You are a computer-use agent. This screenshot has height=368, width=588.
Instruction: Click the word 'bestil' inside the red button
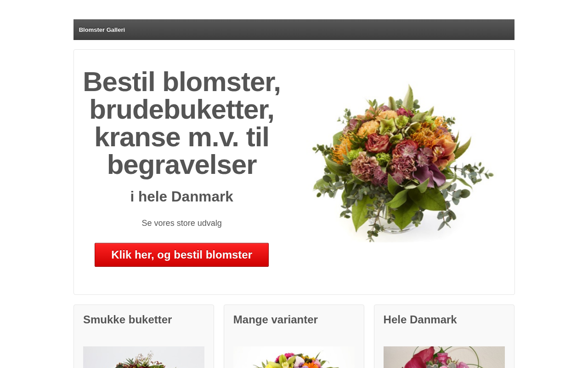tap(190, 255)
